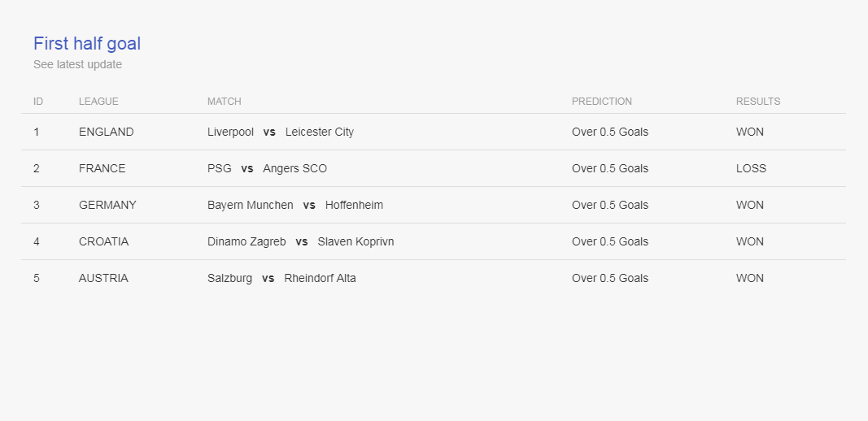Select Angers SCO team name

pyautogui.click(x=295, y=169)
